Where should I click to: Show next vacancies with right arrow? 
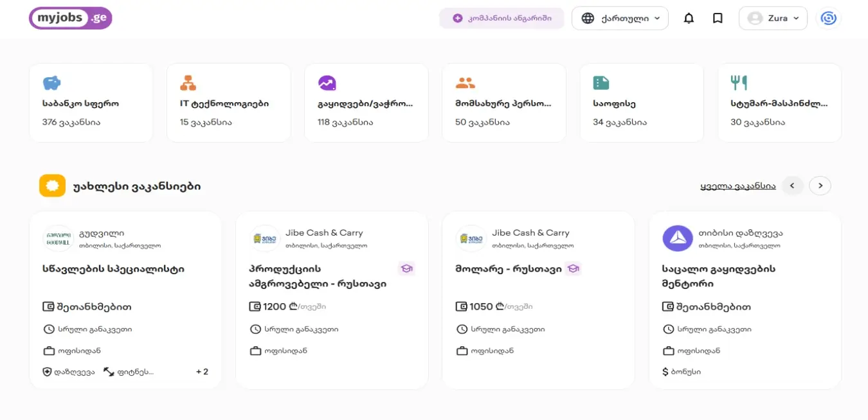coord(820,186)
